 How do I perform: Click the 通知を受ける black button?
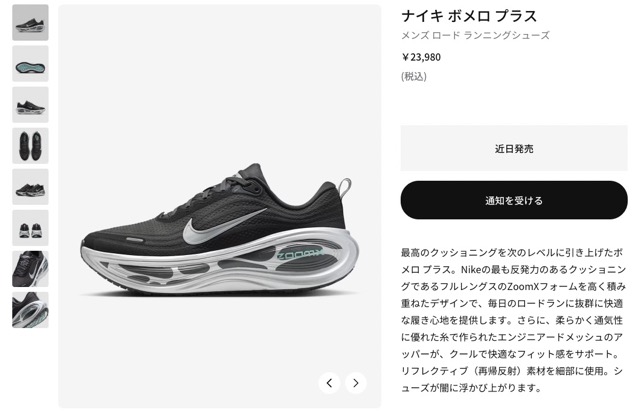(514, 200)
